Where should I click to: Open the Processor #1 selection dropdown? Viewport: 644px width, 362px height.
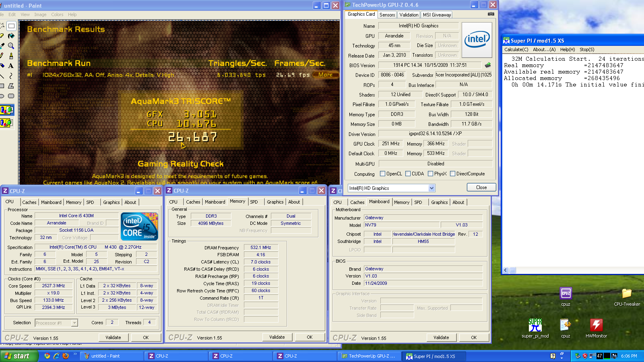[x=74, y=323]
